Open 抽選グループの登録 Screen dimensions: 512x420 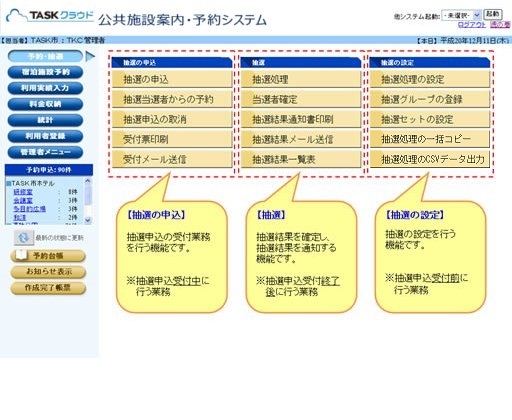click(430, 99)
